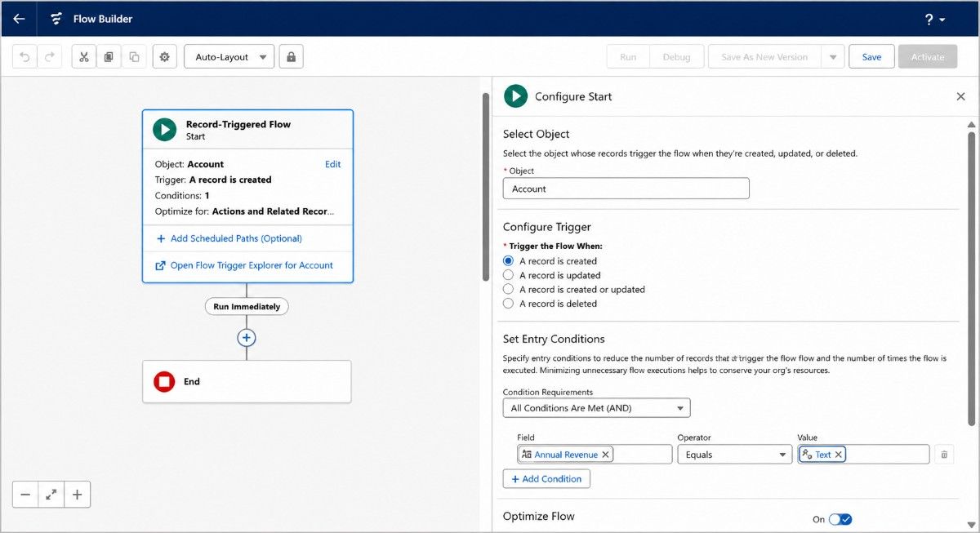This screenshot has height=533, width=980.
Task: Click the Record-Triggered Flow title
Action: tap(238, 124)
